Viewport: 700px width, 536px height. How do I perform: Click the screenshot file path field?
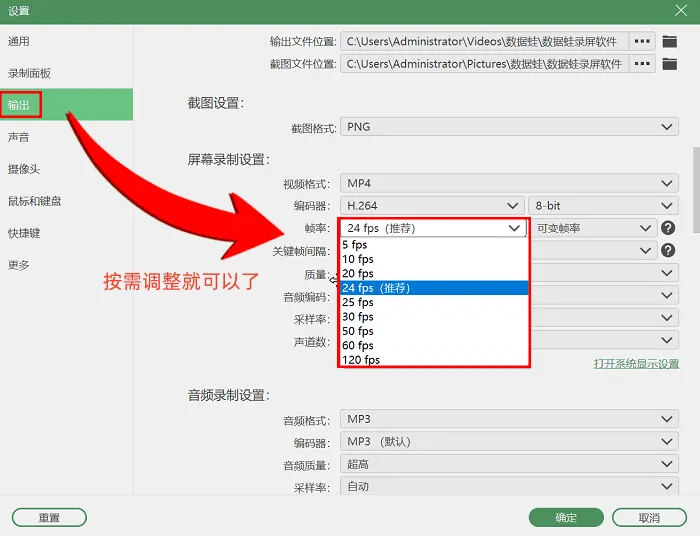tap(484, 64)
